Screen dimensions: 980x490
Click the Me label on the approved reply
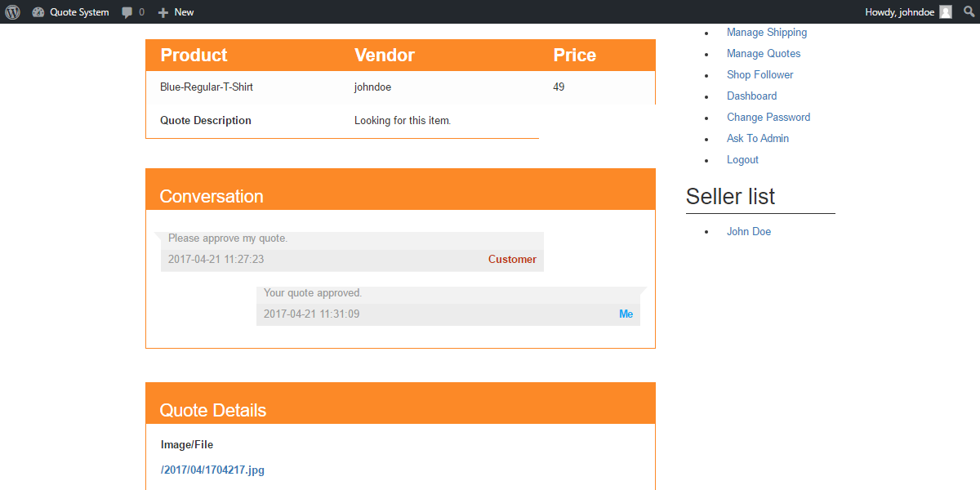click(626, 314)
